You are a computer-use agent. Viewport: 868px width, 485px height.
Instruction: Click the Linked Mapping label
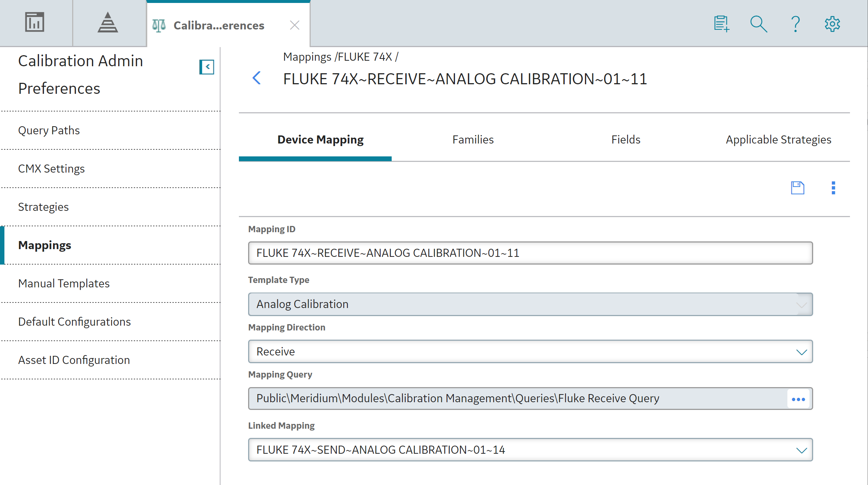[x=281, y=426]
